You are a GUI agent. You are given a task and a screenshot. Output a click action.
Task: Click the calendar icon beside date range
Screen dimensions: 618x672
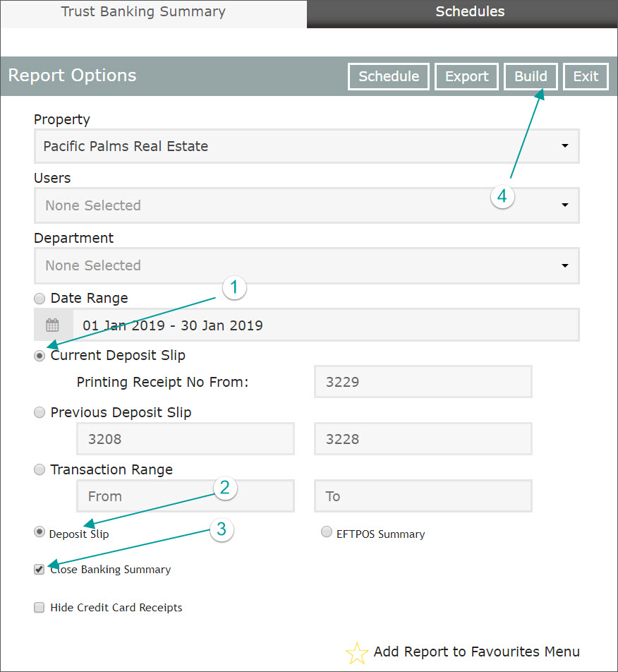pos(53,325)
